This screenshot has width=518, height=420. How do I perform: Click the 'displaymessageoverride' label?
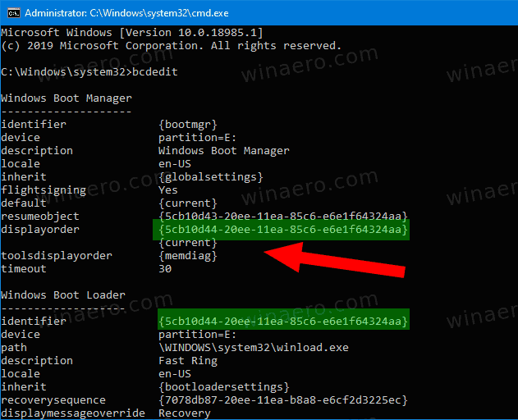point(73,413)
